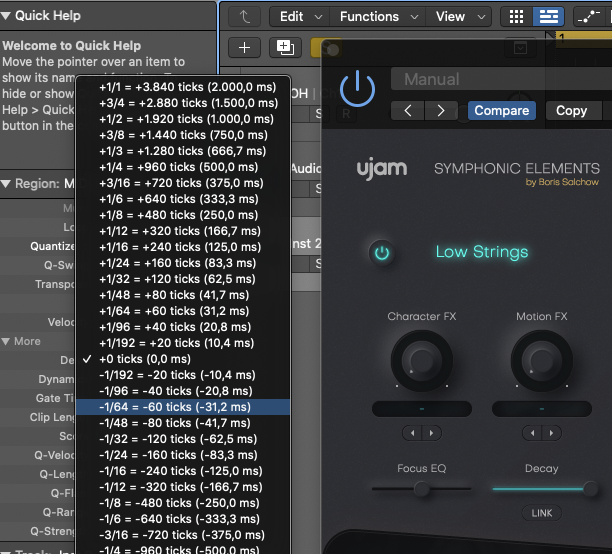Viewport: 612px width, 554px height.
Task: Pick +1/48 = +80 ticks entry
Action: pyautogui.click(x=183, y=295)
